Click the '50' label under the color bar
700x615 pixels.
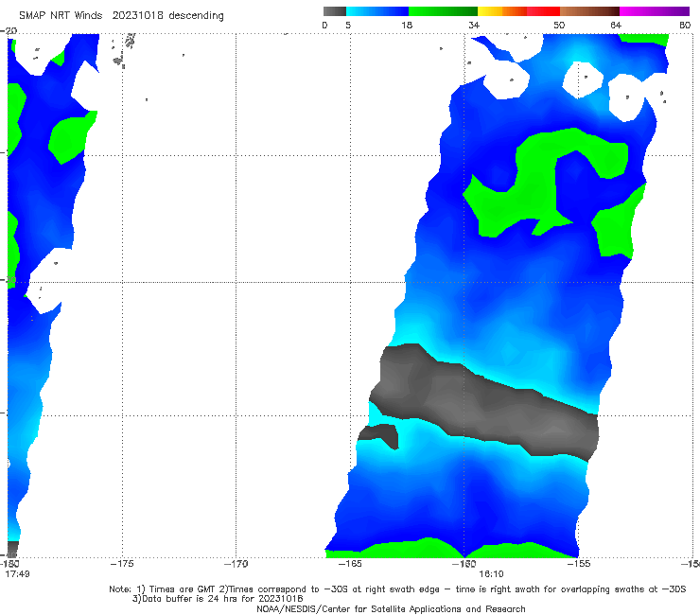(x=559, y=26)
